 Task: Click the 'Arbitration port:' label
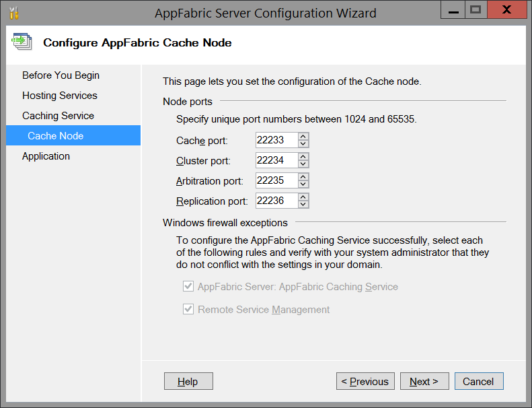[x=210, y=180]
